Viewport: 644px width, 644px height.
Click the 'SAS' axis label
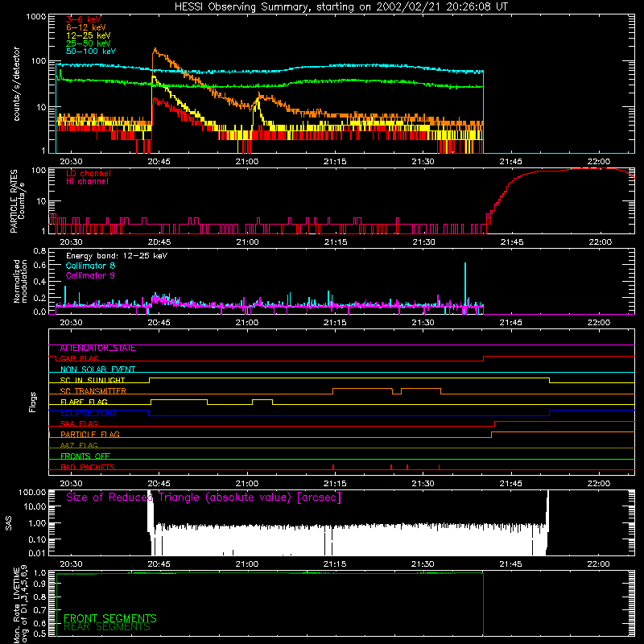9,523
